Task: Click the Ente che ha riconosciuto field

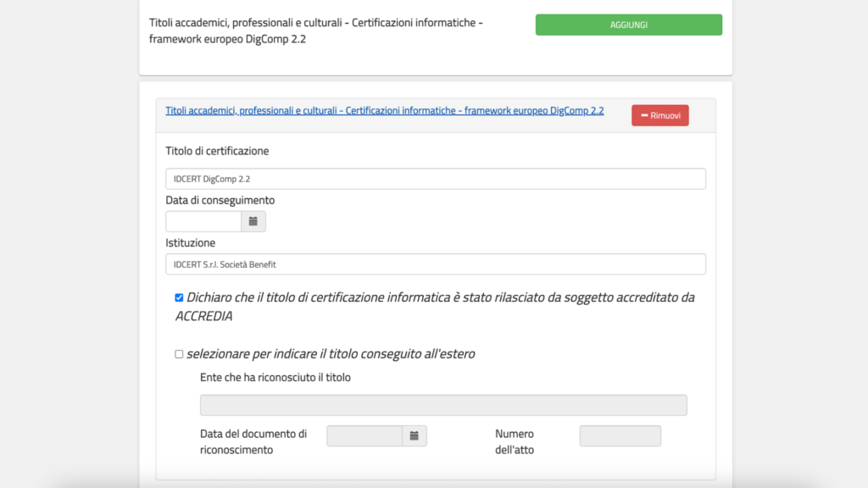Action: point(443,405)
